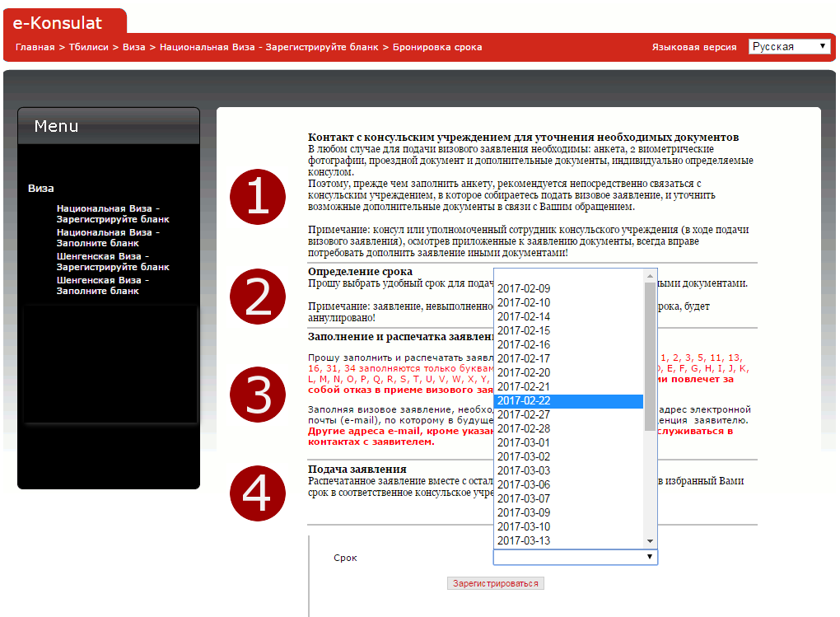
Task: Choose date 2017-03-02 in list
Action: click(568, 456)
